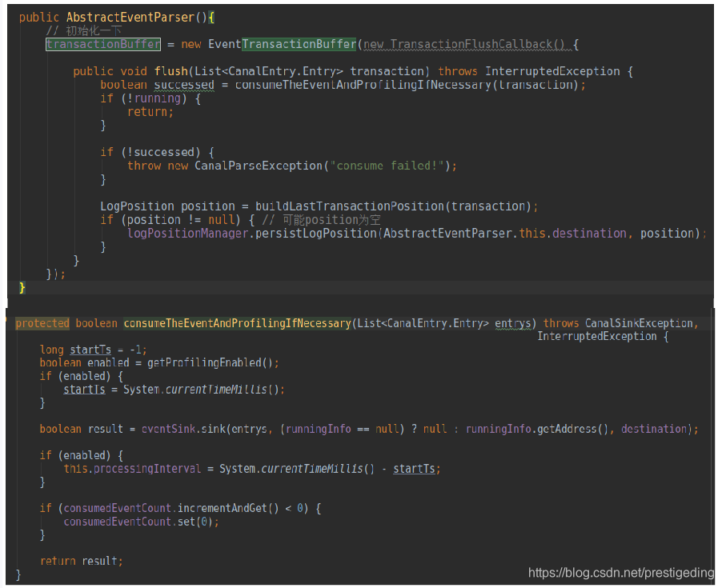Click the sink method call on eventSink
Image resolution: width=722 pixels, height=588 pixels.
click(x=213, y=430)
